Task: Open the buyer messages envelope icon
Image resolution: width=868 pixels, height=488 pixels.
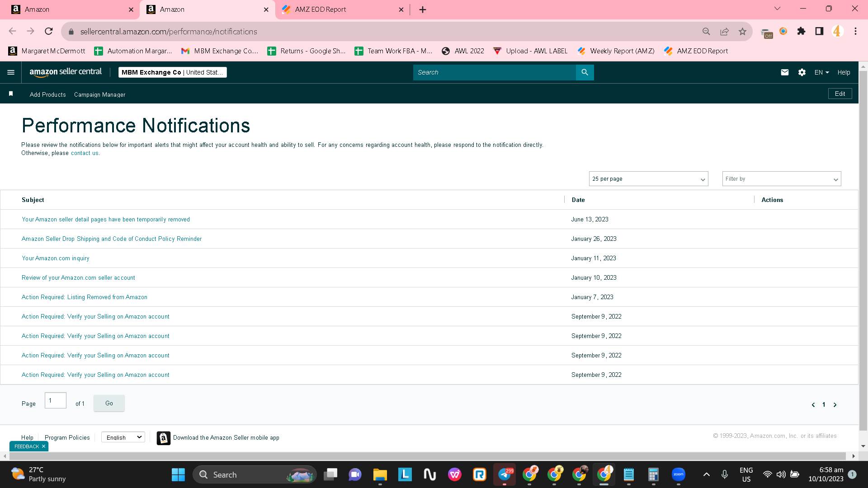Action: click(785, 72)
